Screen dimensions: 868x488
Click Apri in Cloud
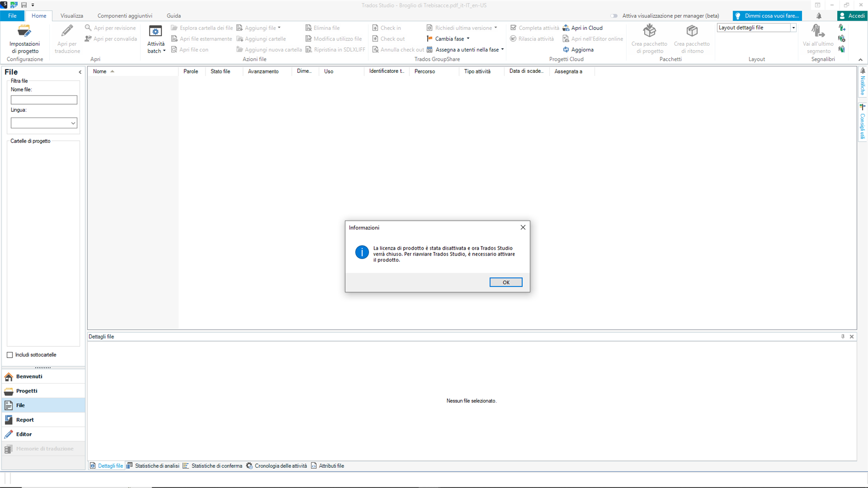583,28
